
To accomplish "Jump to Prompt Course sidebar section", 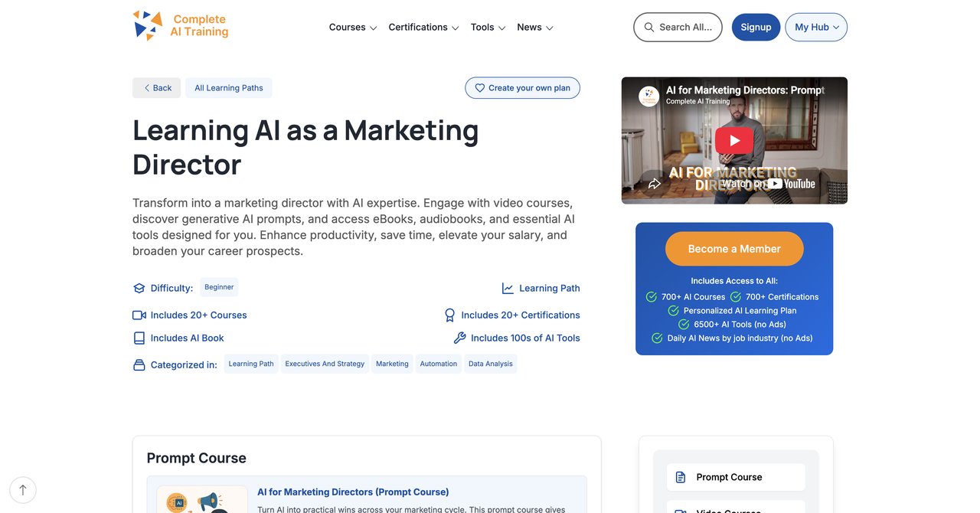I will pos(736,477).
